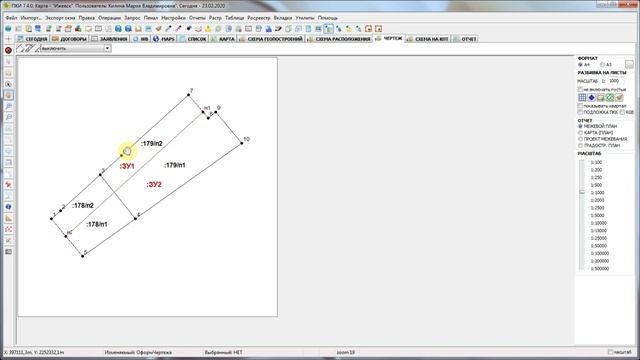
Task: Toggle не включать пустые checkbox
Action: [x=580, y=89]
